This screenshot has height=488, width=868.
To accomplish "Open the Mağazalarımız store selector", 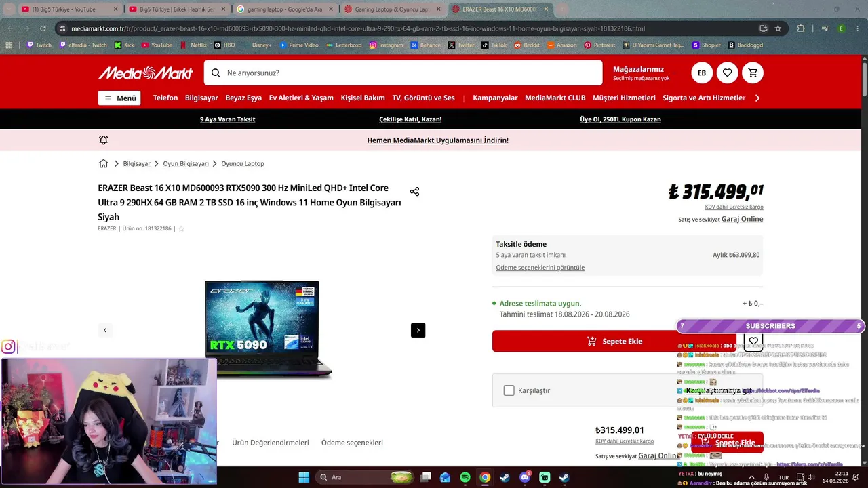I will [641, 73].
